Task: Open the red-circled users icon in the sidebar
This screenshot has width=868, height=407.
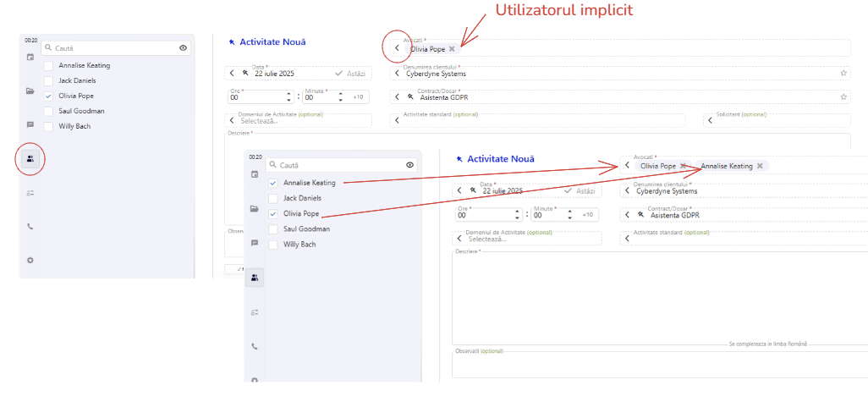Action: (x=30, y=158)
